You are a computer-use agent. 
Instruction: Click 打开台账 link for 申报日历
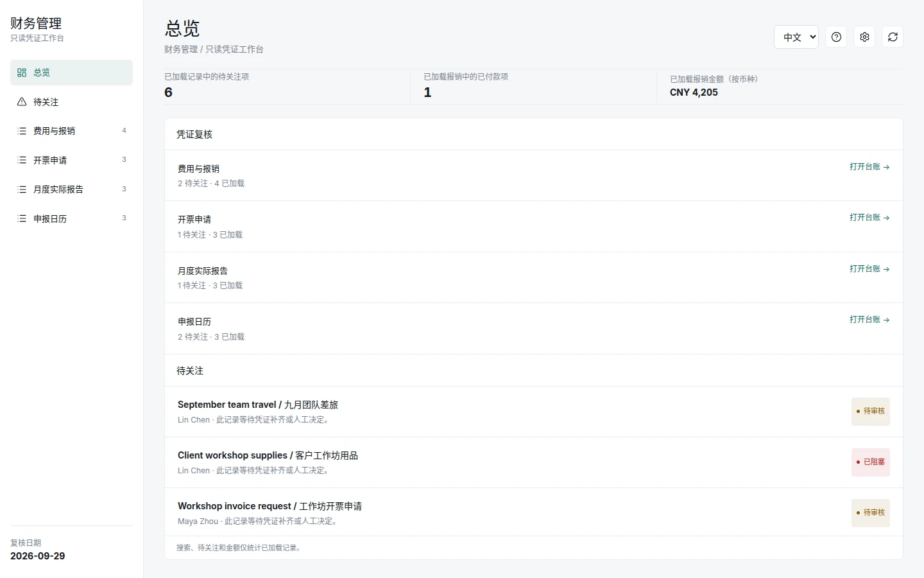coord(869,320)
